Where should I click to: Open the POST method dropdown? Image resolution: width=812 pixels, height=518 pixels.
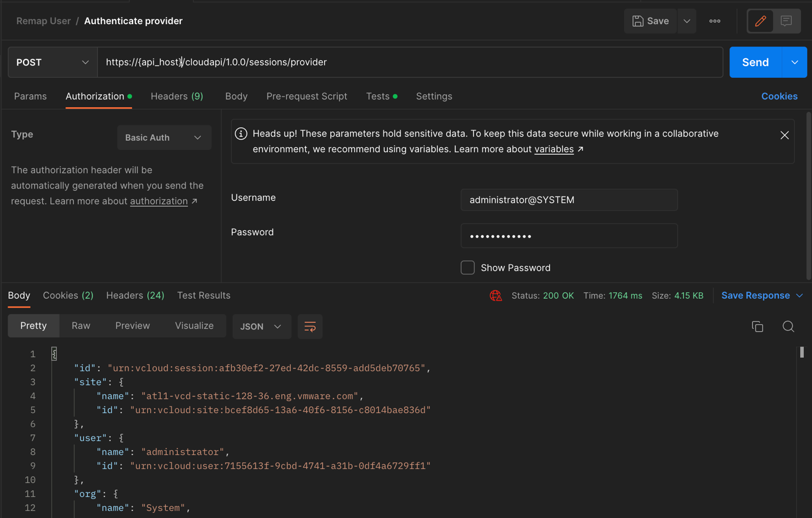coord(52,62)
